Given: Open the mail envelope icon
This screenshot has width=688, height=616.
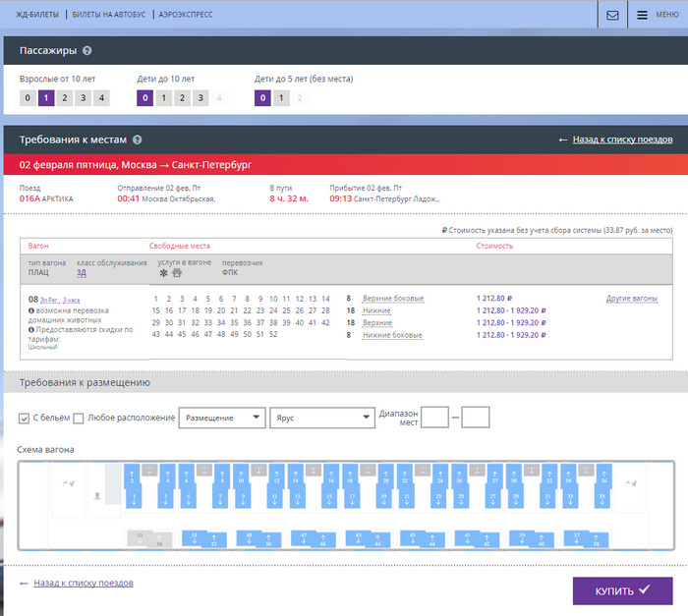Looking at the screenshot, I should [612, 15].
